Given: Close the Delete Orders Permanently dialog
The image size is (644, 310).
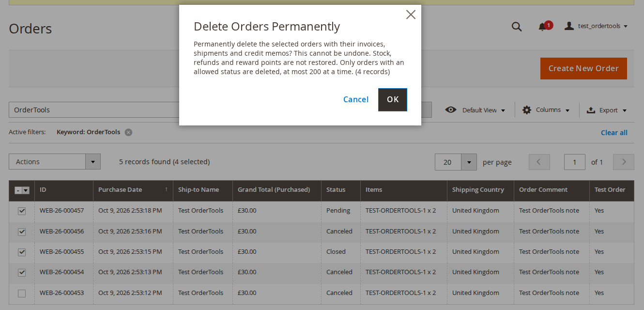Looking at the screenshot, I should [x=411, y=15].
